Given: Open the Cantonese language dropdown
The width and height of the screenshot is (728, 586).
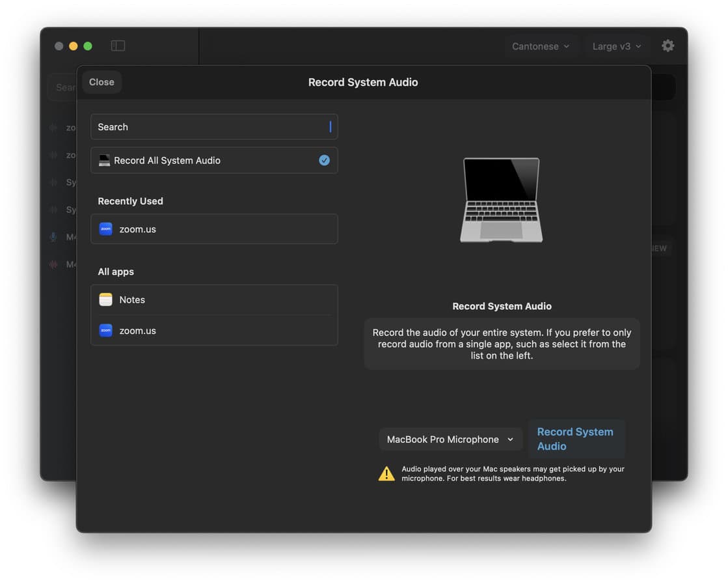Looking at the screenshot, I should click(x=540, y=46).
